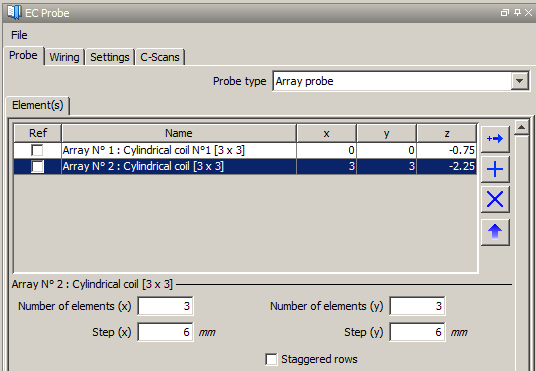The height and width of the screenshot is (371, 536).
Task: Click the EC Probe panel book icon
Action: coord(14,13)
